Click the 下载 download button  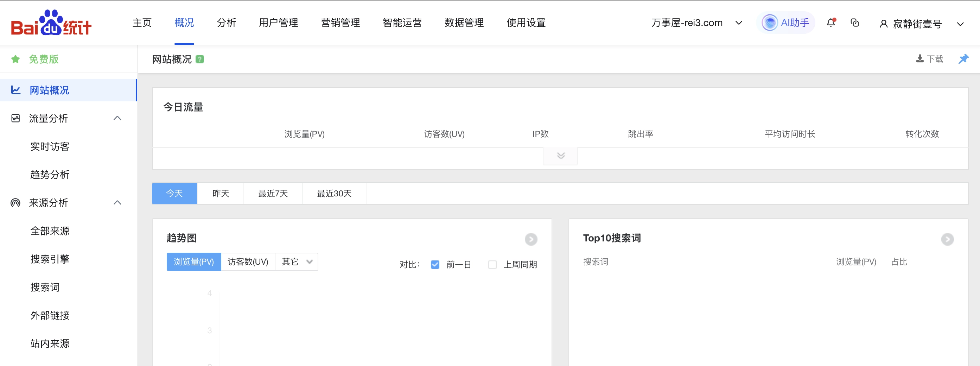coord(929,59)
